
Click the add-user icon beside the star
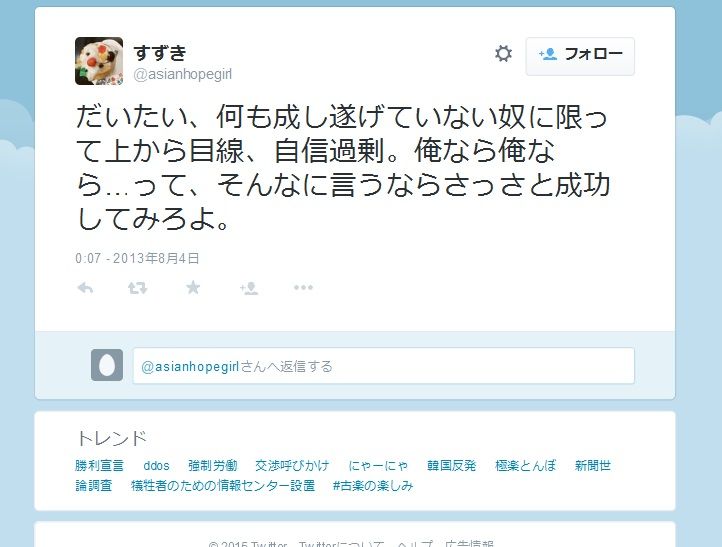[249, 288]
